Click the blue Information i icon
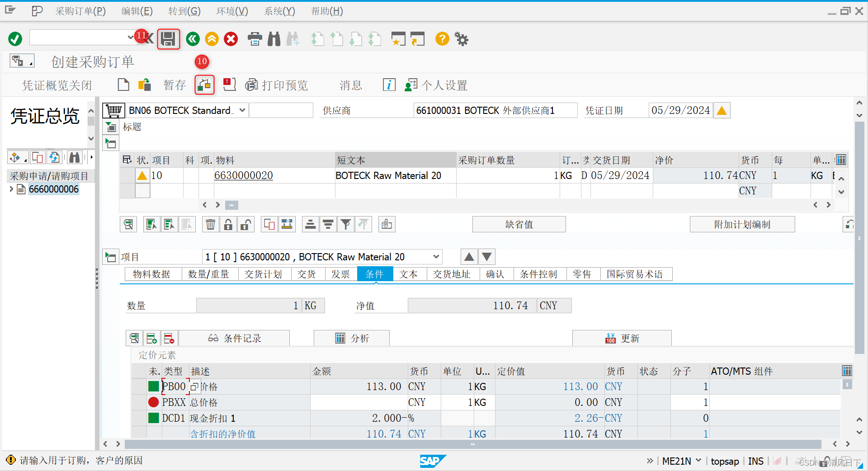868x471 pixels. 389,85
